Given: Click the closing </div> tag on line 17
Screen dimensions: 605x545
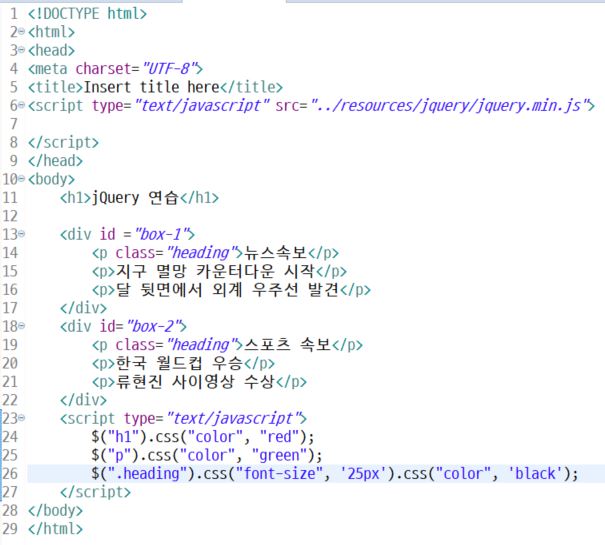Looking at the screenshot, I should click(83, 308).
